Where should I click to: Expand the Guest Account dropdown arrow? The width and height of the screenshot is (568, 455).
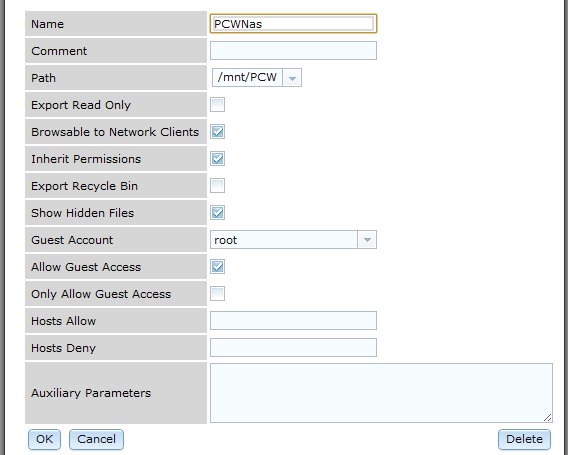tap(367, 239)
